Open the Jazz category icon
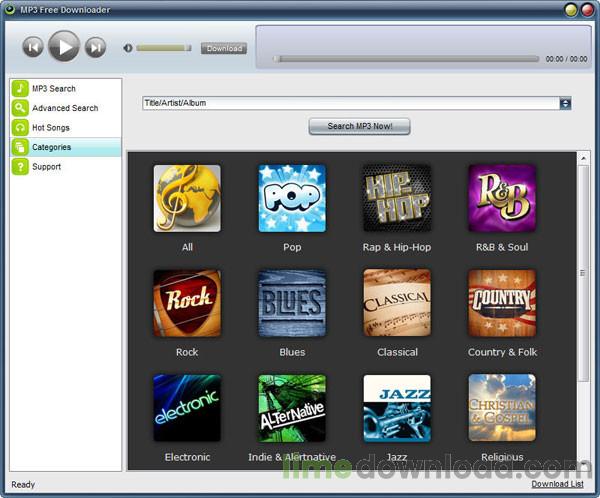The height and width of the screenshot is (498, 600). [397, 408]
